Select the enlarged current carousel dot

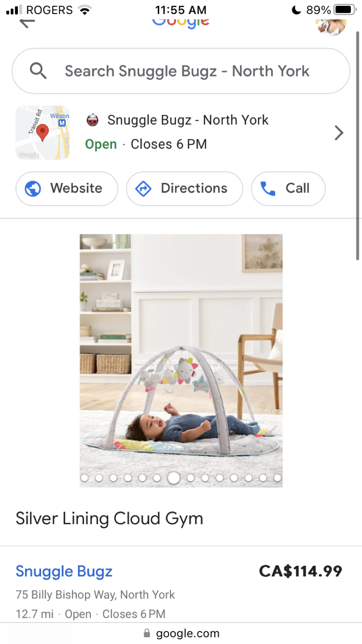point(174,478)
